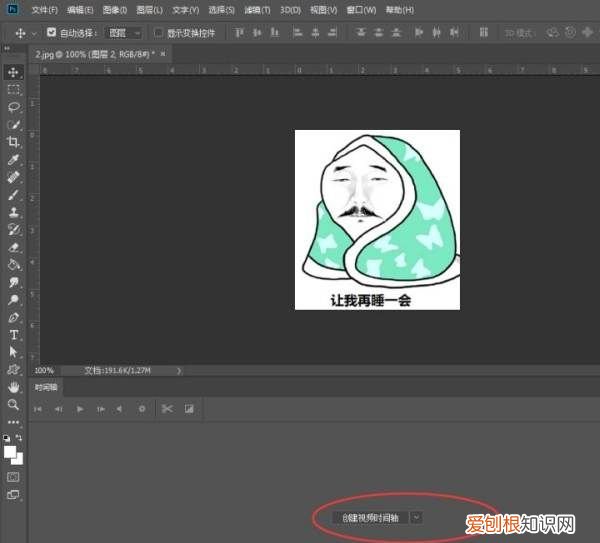
Task: Toggle timeline audio mute speaker
Action: tap(119, 409)
